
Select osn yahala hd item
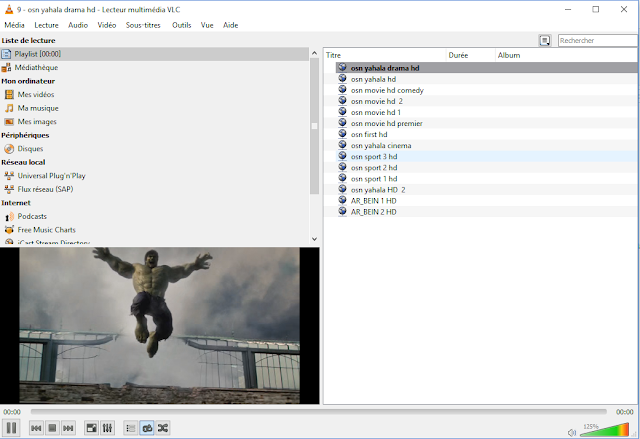(487, 79)
